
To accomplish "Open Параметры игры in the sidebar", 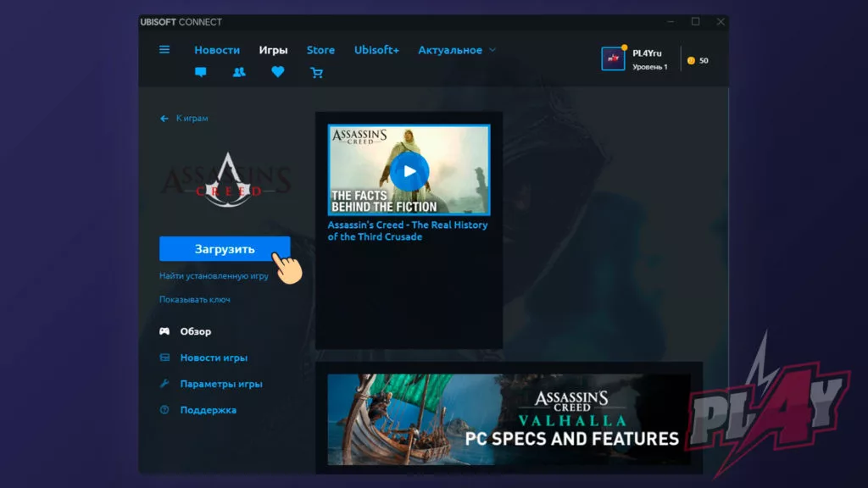I will pyautogui.click(x=220, y=384).
